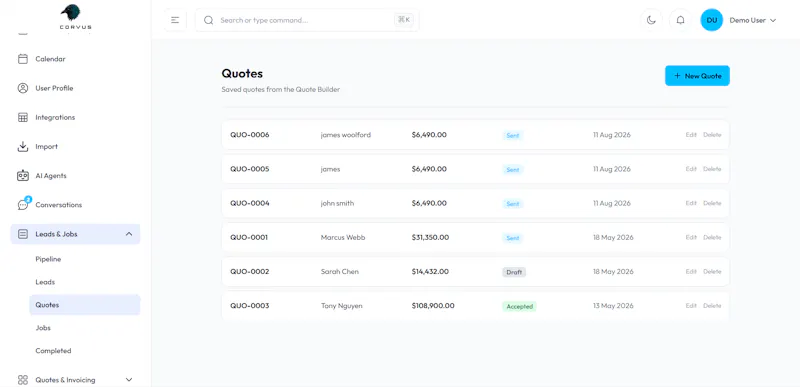Click the Conversations chat bubble icon
The height and width of the screenshot is (387, 800).
[23, 204]
